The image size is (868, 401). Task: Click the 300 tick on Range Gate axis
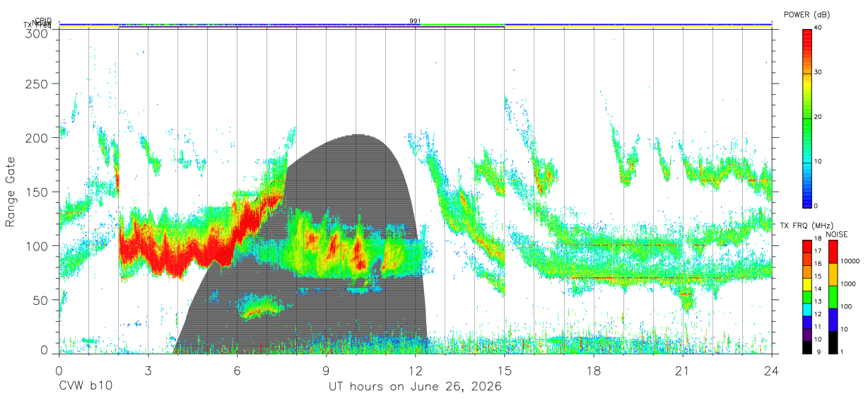(38, 33)
